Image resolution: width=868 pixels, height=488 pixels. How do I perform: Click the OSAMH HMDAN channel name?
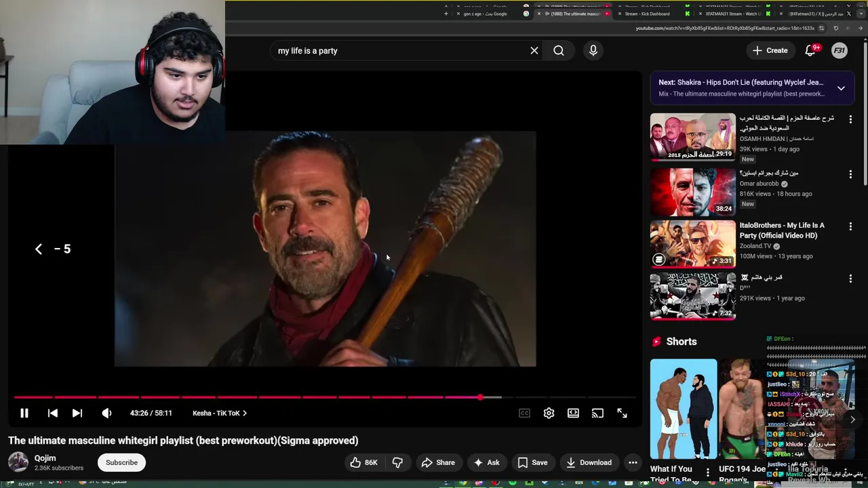pos(776,138)
